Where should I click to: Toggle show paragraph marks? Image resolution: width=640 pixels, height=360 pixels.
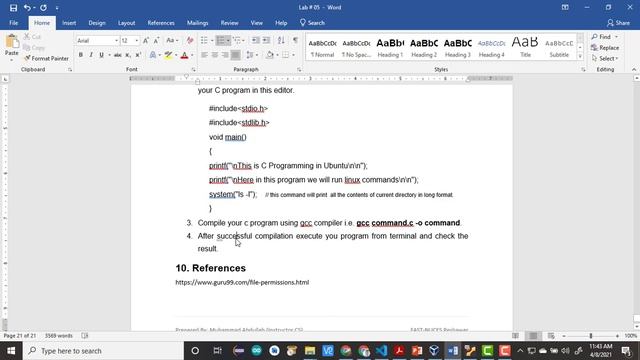click(x=295, y=40)
